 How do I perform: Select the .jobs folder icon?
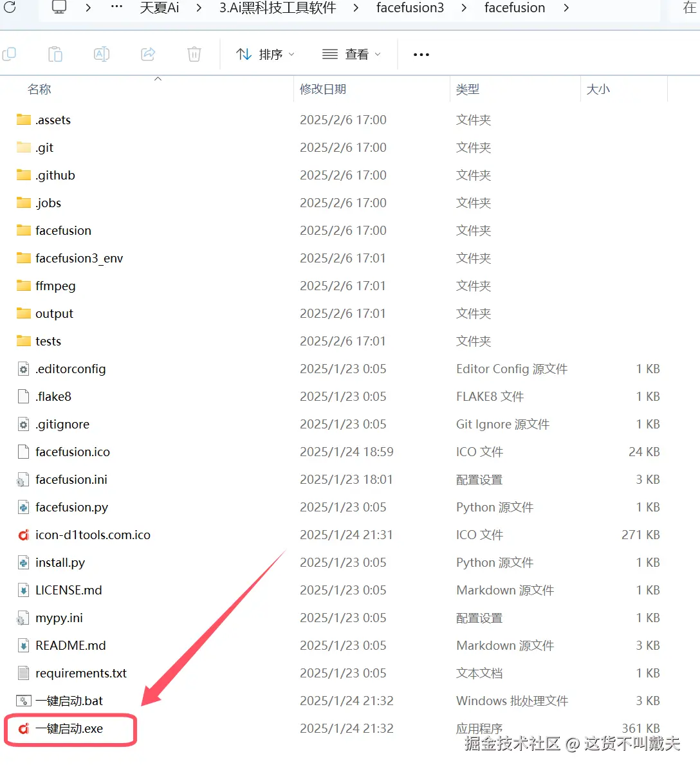[24, 203]
